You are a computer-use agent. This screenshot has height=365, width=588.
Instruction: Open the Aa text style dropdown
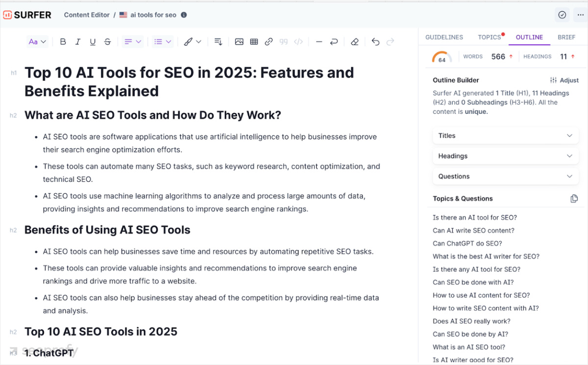pyautogui.click(x=37, y=42)
